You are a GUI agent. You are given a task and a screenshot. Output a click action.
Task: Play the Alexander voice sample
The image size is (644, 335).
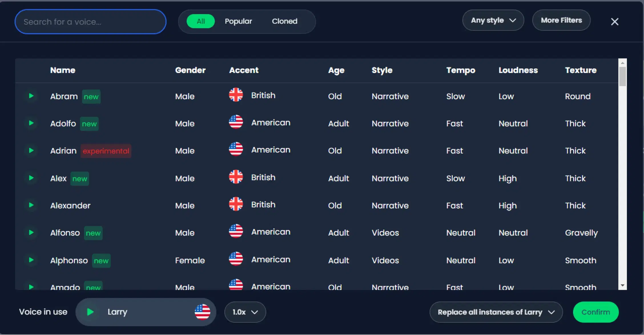tap(31, 205)
